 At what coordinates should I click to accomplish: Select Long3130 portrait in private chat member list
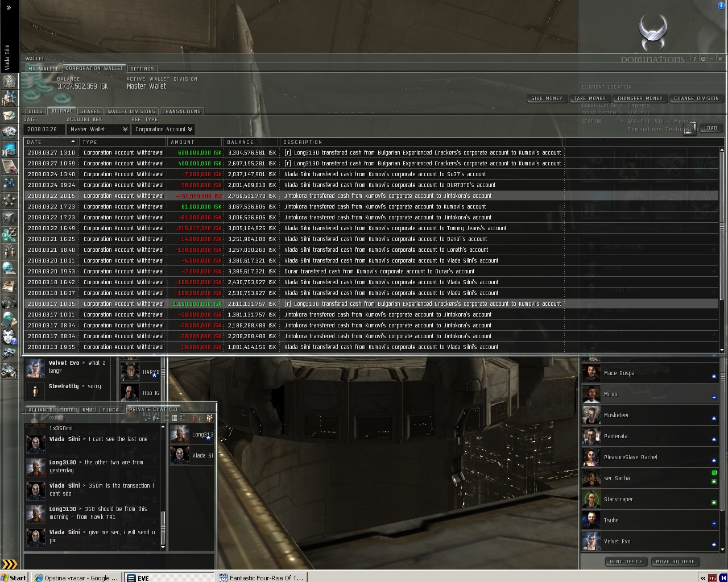coord(180,435)
